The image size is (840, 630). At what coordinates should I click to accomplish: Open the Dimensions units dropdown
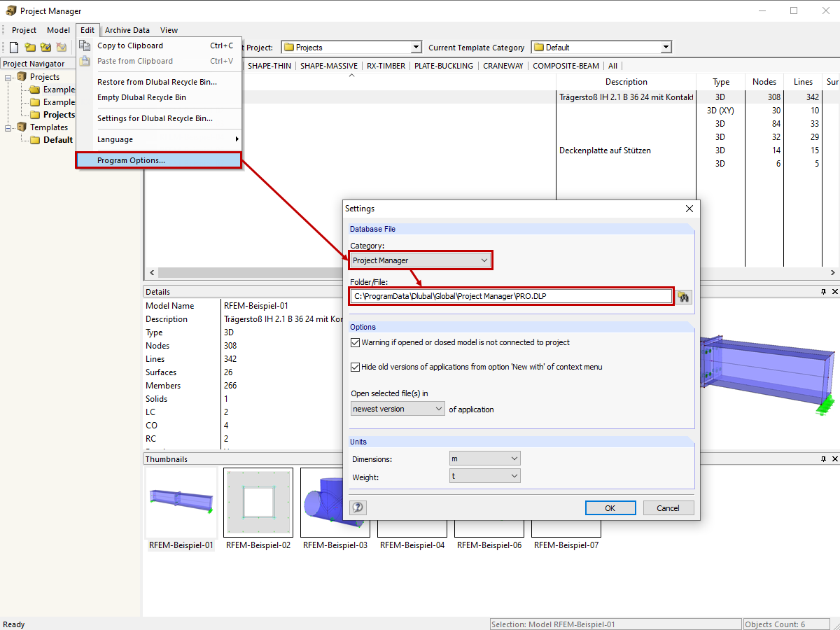click(x=485, y=458)
